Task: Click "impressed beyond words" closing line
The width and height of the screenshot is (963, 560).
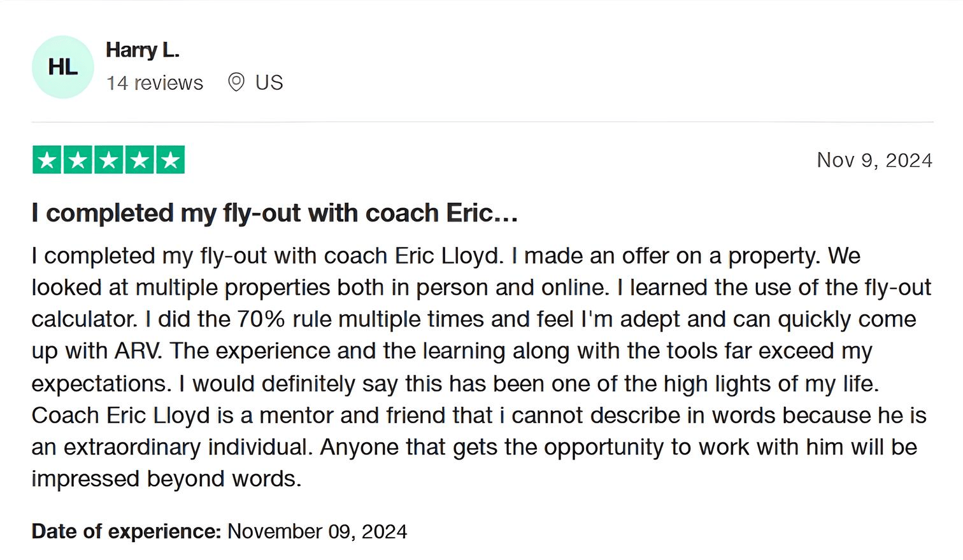Action: point(166,479)
